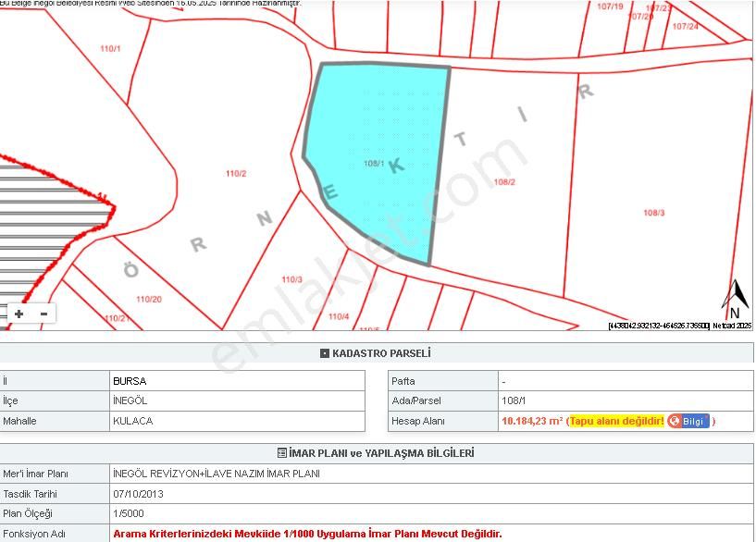
Task: Zoom in with the plus button
Action: 19,314
